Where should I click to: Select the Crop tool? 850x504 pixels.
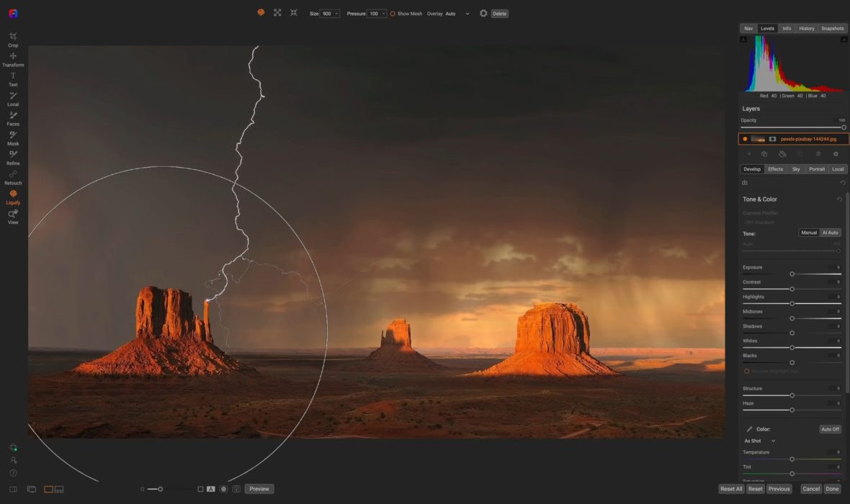[13, 39]
